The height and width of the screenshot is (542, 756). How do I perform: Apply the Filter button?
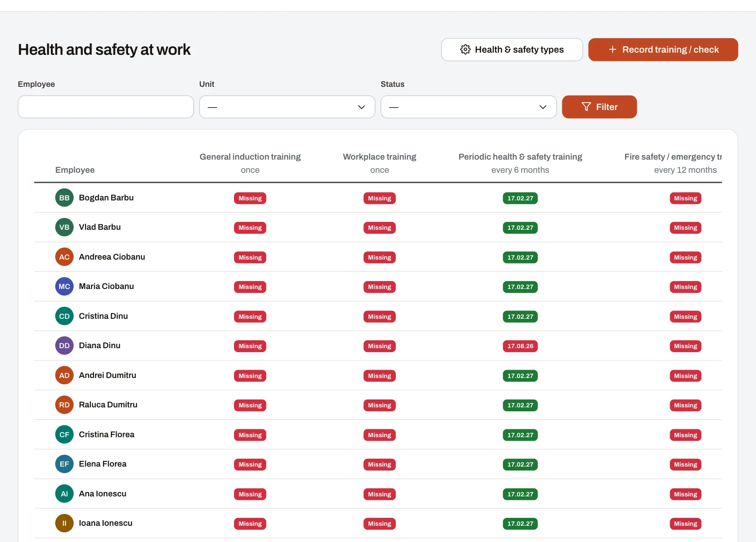pyautogui.click(x=599, y=107)
